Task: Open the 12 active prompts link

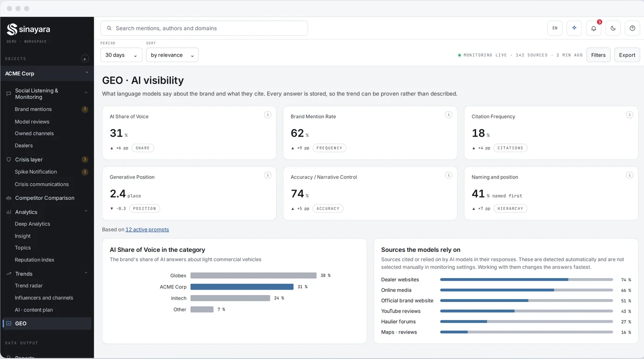Action: pyautogui.click(x=147, y=229)
